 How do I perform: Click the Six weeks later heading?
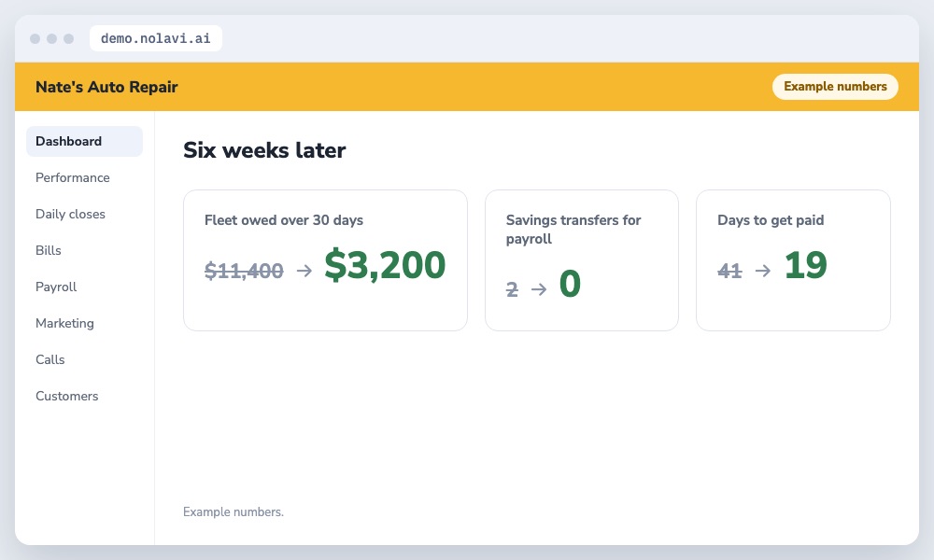tap(264, 150)
